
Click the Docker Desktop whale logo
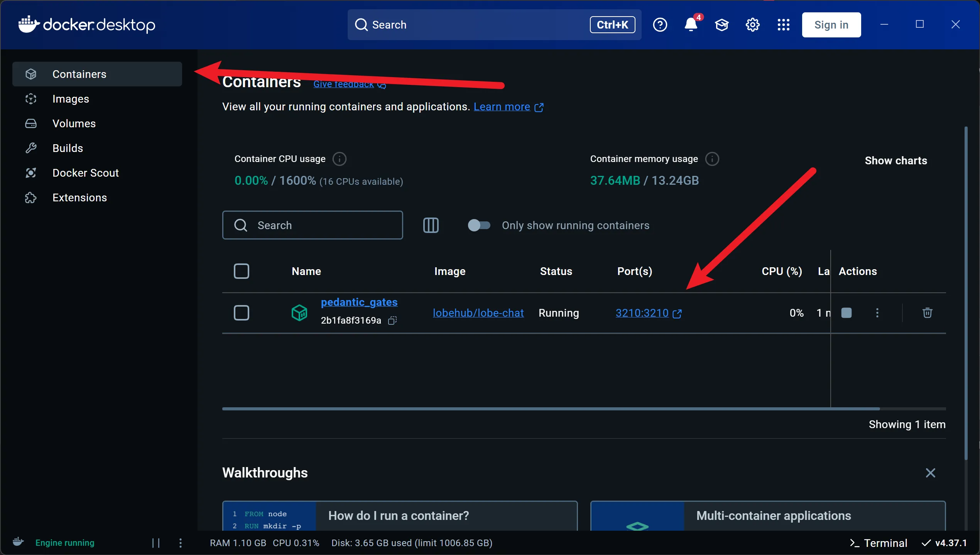coord(29,24)
